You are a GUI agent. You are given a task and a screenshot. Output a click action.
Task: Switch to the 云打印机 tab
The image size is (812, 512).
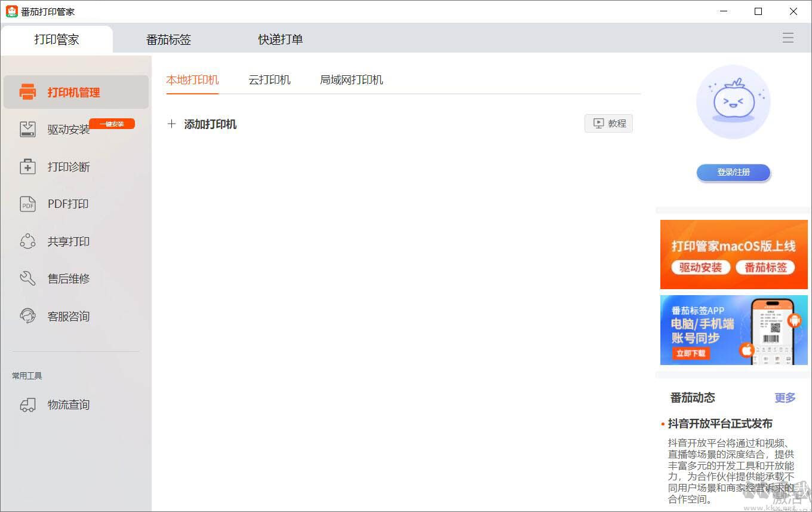pos(269,80)
